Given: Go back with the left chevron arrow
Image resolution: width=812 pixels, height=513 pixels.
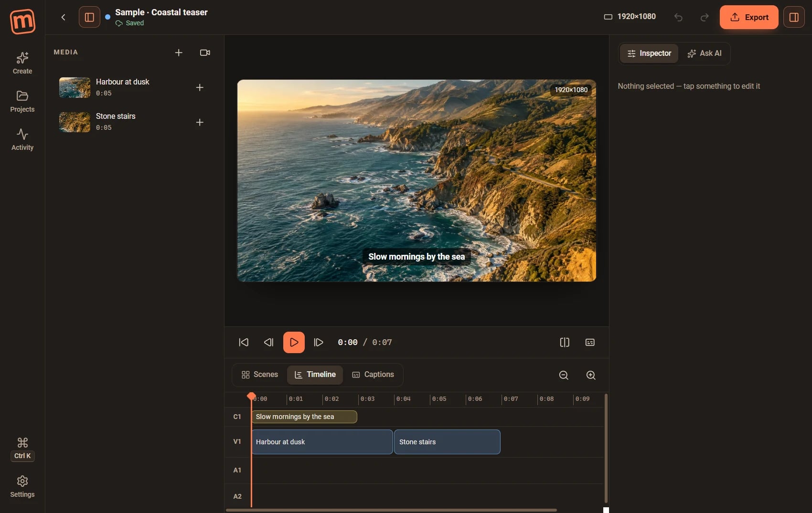Looking at the screenshot, I should tap(63, 17).
